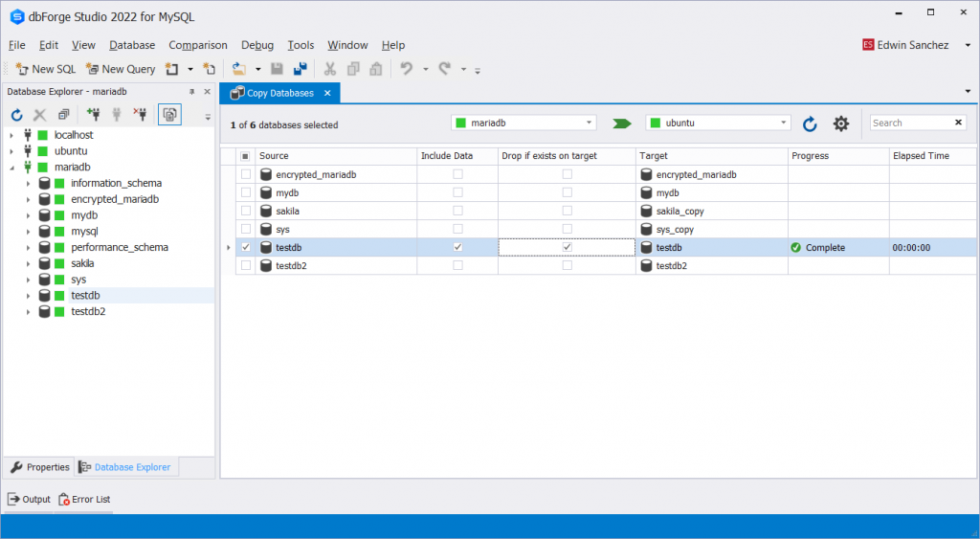
Task: Uncheck the testdb row selection checkbox
Action: click(x=246, y=247)
